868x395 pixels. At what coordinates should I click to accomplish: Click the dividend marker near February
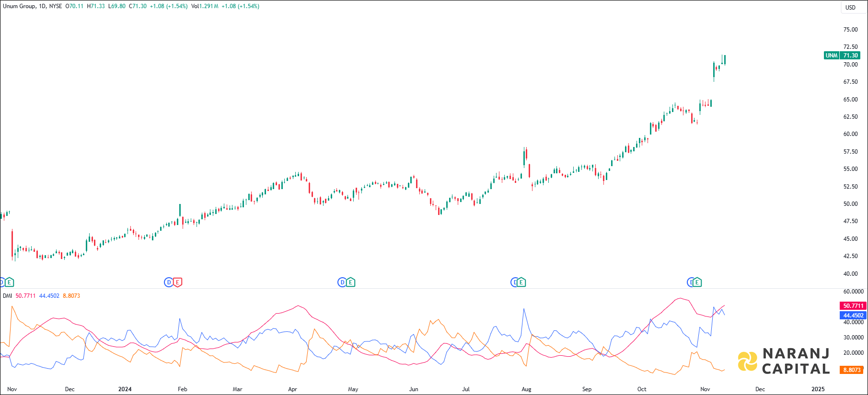coord(169,282)
